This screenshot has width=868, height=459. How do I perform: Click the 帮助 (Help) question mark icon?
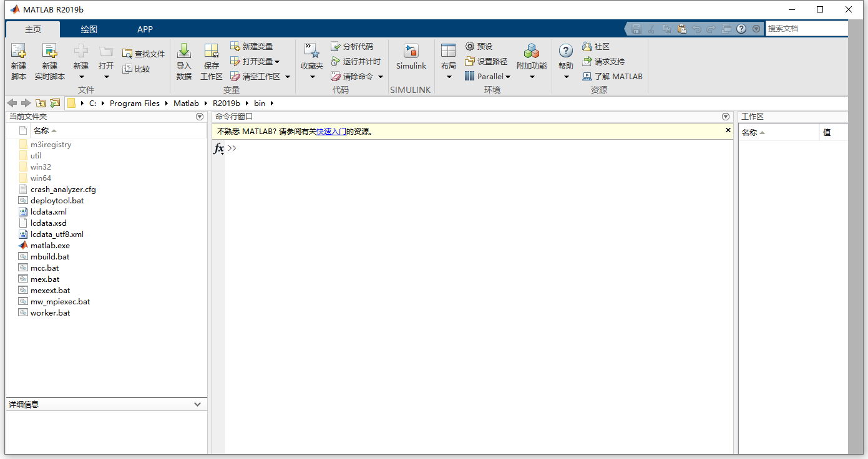(x=566, y=51)
